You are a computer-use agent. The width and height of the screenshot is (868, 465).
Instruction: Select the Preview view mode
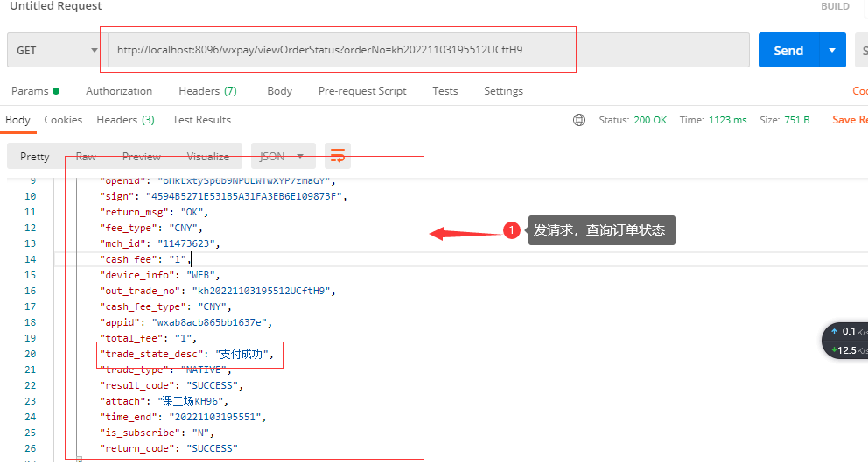(x=142, y=156)
